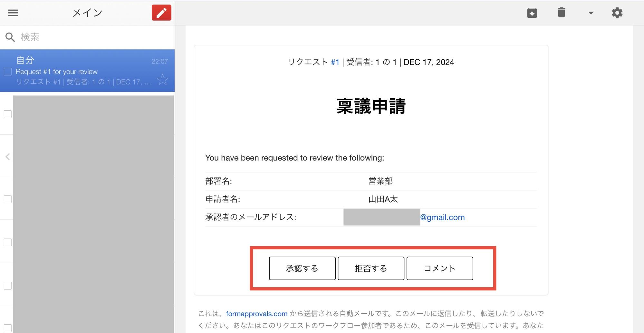This screenshot has height=333, width=644.
Task: Click the back chevron in list
Action: coord(8,157)
